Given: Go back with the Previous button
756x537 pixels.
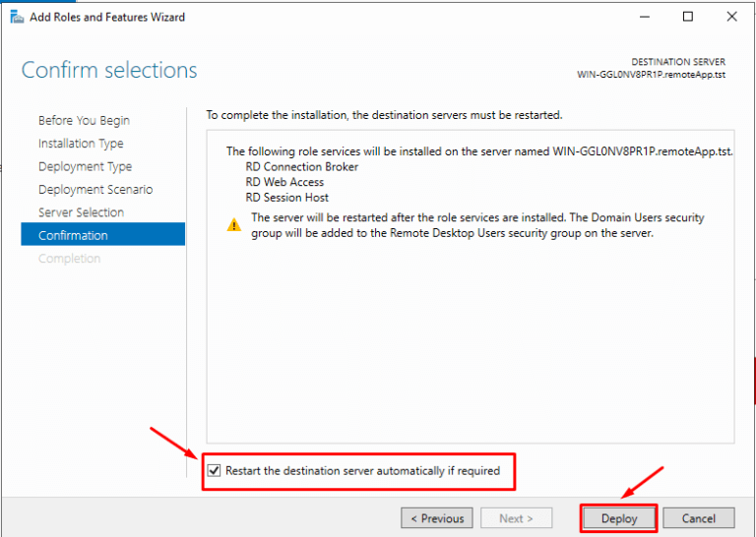Looking at the screenshot, I should [437, 518].
